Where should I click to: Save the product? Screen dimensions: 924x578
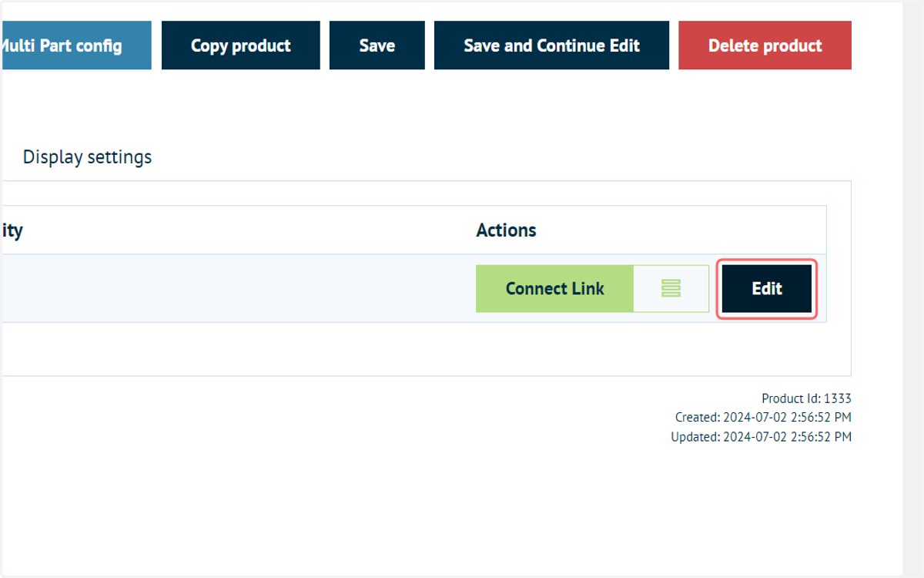pos(377,45)
